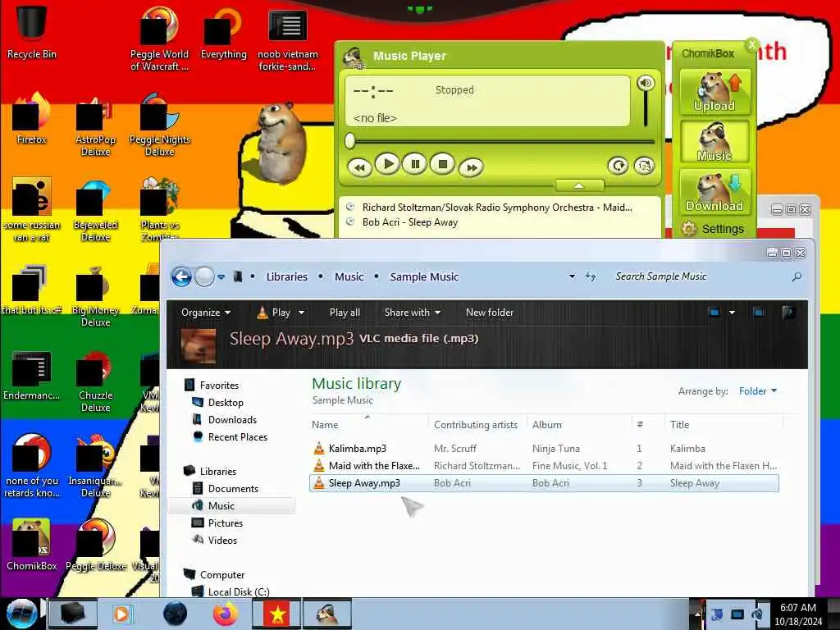Screen dimensions: 840x630
Task: Sort by Contributing artists column
Action: (x=478, y=424)
